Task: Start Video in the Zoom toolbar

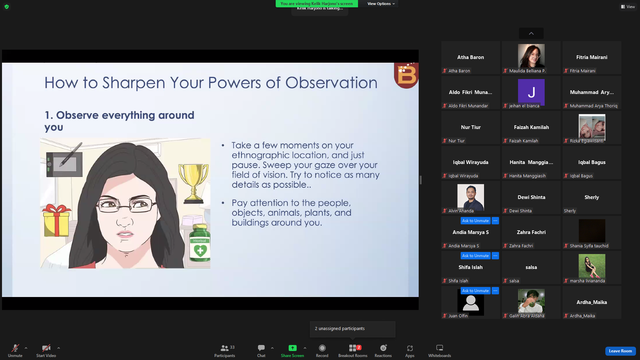Action: tap(46, 350)
